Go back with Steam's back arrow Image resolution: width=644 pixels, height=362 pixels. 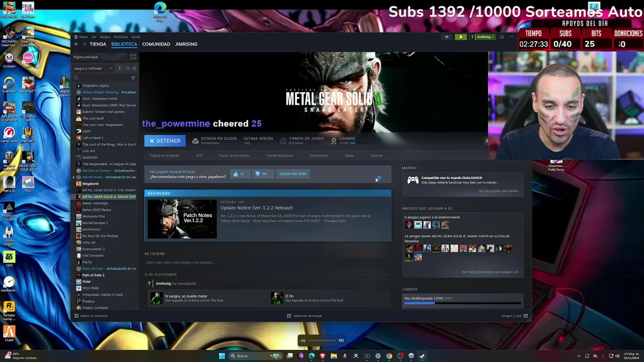[76, 44]
